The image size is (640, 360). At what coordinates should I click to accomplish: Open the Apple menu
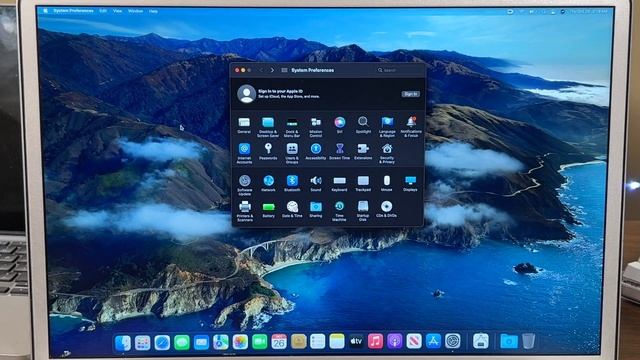point(45,11)
